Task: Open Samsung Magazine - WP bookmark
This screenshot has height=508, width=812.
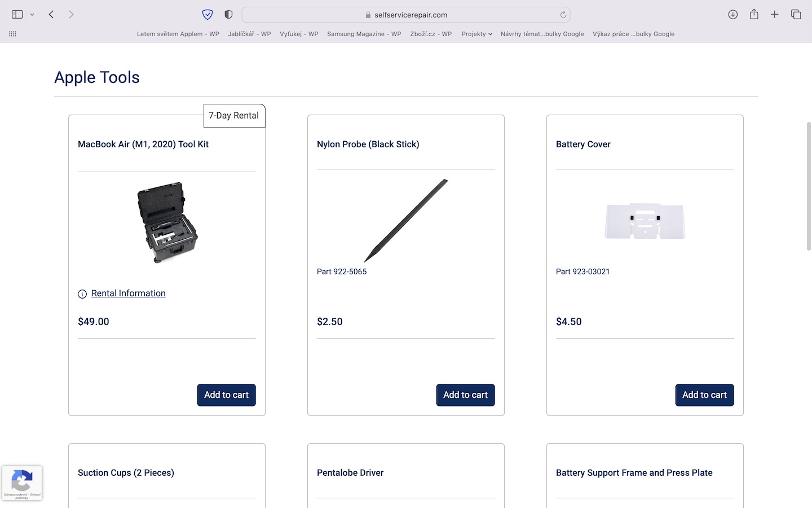Action: tap(364, 34)
